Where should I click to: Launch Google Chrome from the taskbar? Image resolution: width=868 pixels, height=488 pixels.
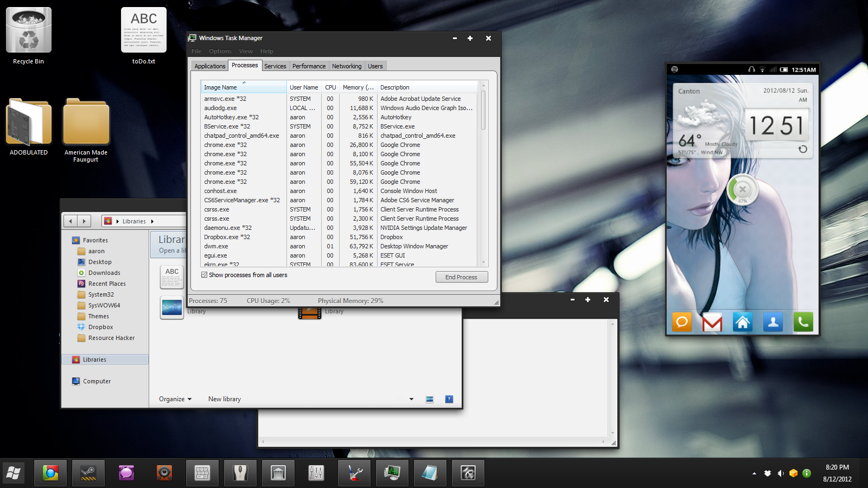[50, 473]
